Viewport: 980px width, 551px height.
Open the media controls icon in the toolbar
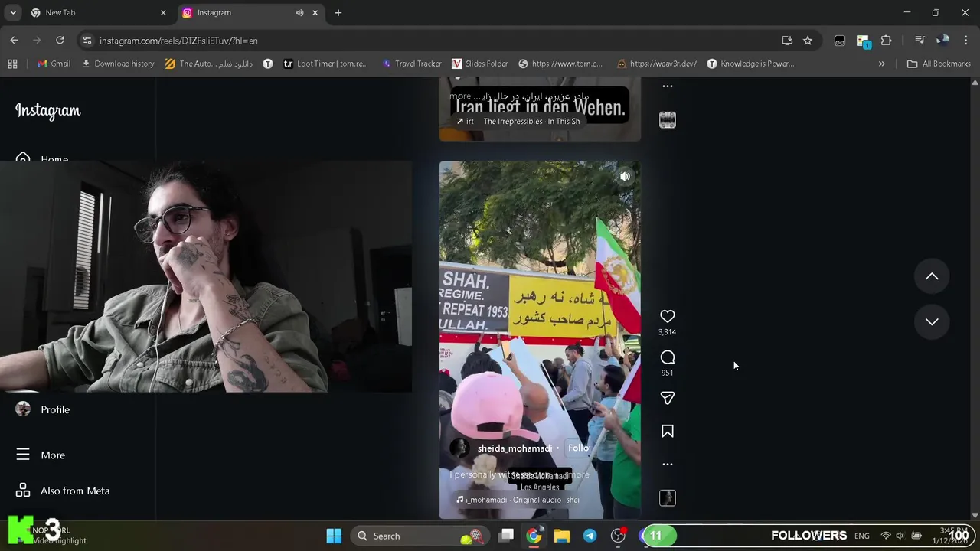(x=920, y=41)
